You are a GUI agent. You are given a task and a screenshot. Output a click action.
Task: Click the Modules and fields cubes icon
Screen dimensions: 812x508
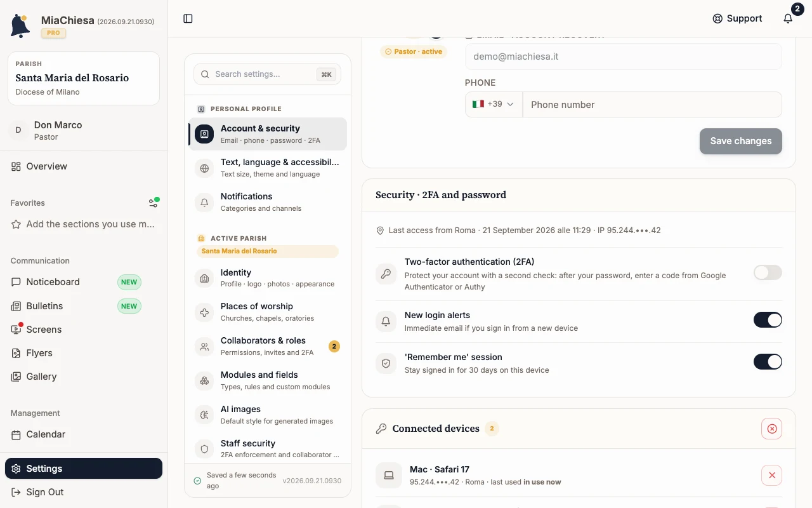pyautogui.click(x=204, y=381)
